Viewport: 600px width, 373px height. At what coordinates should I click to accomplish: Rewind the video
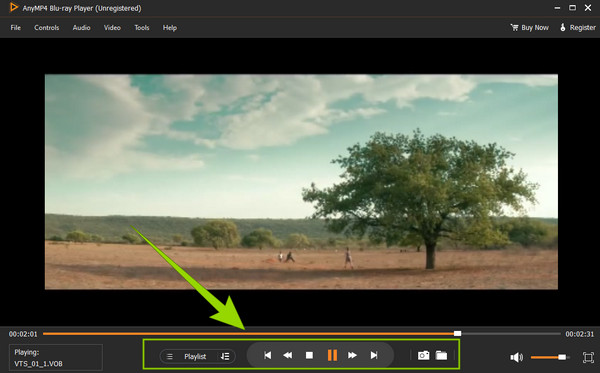tap(288, 355)
